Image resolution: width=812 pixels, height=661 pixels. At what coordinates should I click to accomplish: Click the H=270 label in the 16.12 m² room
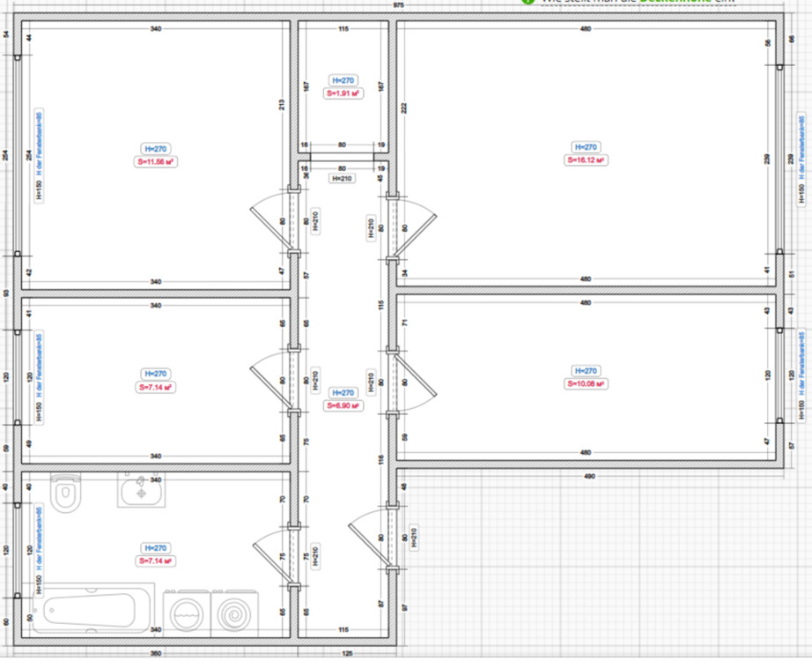pyautogui.click(x=586, y=147)
